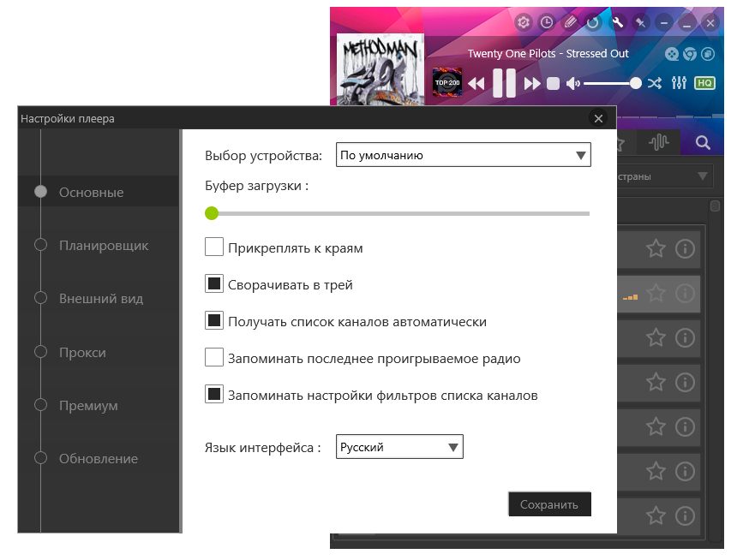This screenshot has height=560, width=749.
Task: Skip to the previous station with rewind
Action: click(476, 84)
